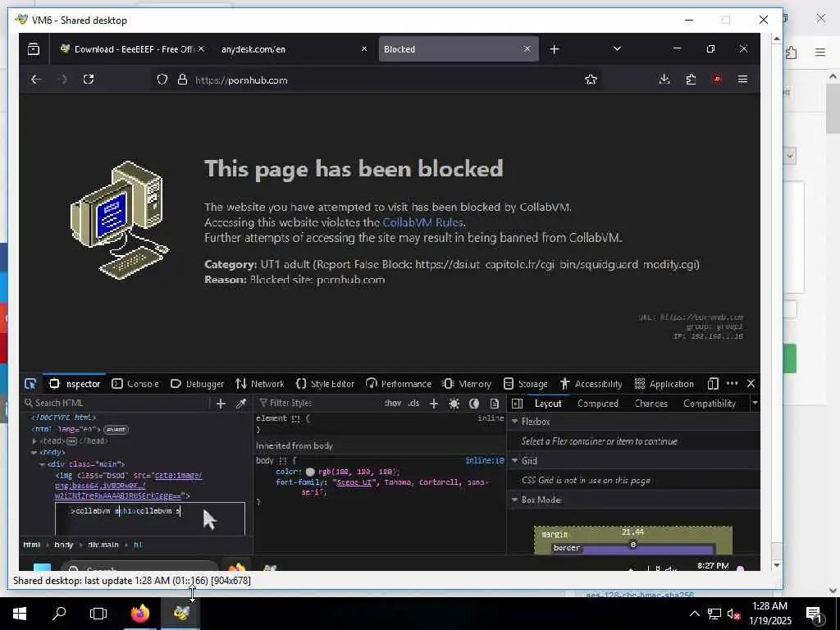The width and height of the screenshot is (840, 630).
Task: Open Windows Start menu on host taskbar
Action: point(20,614)
